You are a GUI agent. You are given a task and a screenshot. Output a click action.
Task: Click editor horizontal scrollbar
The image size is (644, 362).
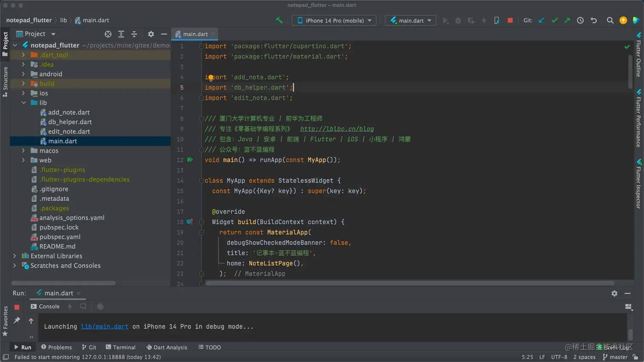pos(410,283)
